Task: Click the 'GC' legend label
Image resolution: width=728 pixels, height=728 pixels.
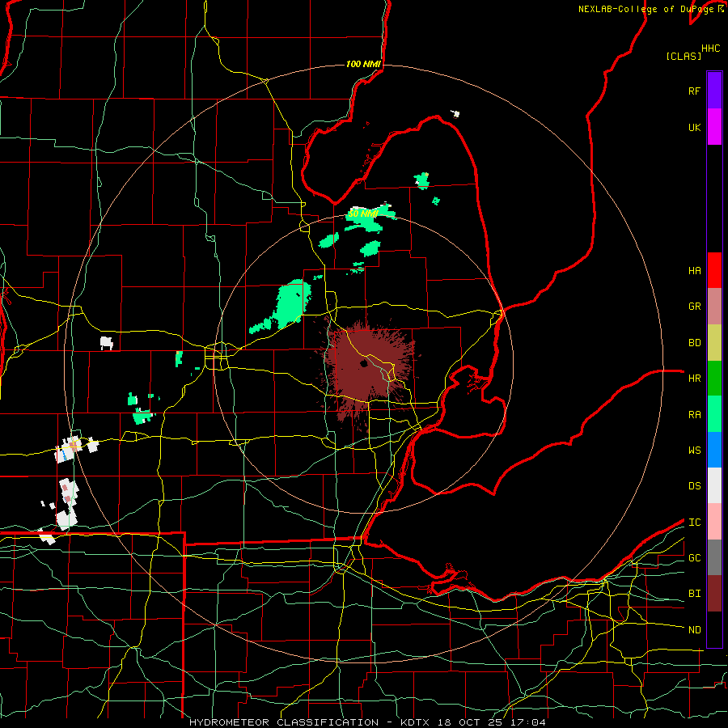Action: (x=694, y=558)
